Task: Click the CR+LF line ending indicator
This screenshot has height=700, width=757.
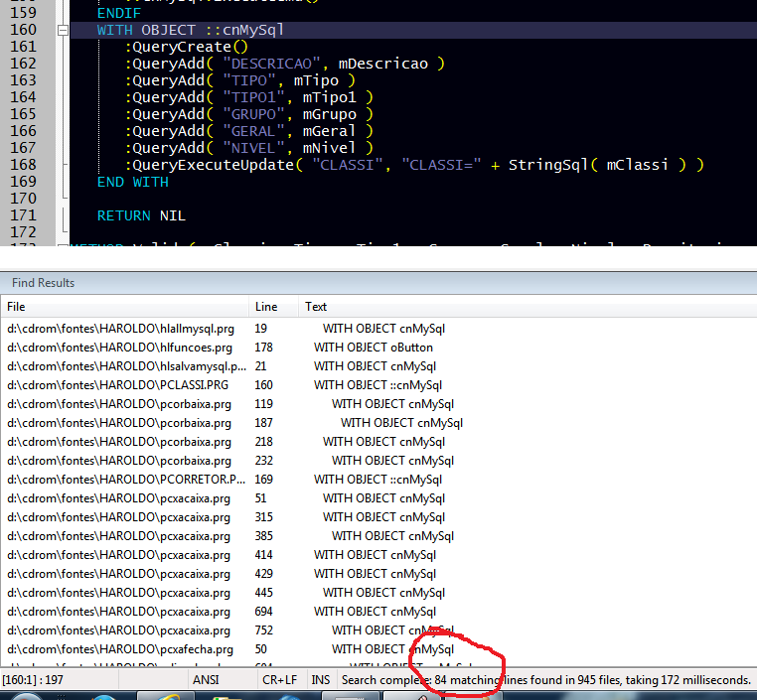Action: 279,680
